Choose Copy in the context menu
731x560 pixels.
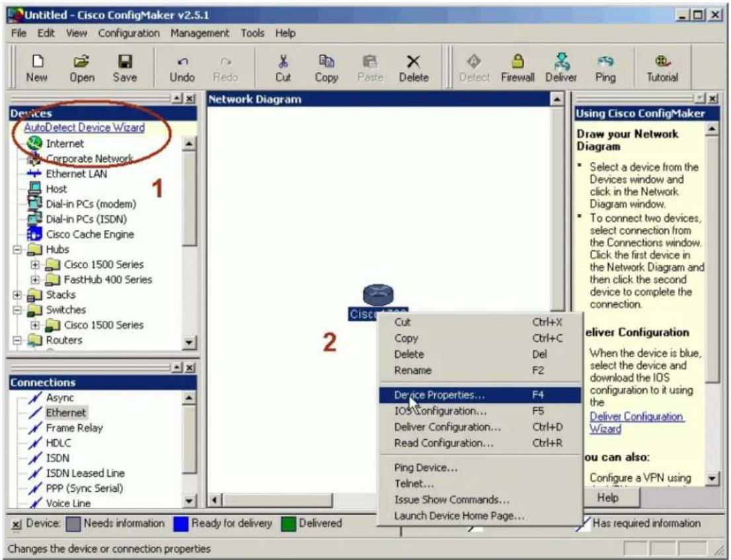click(480, 337)
